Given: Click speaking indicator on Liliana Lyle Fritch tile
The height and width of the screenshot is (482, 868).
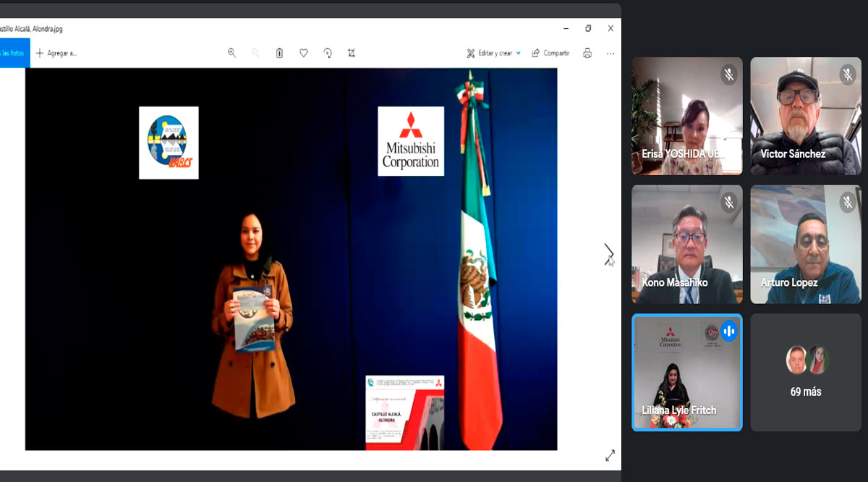Looking at the screenshot, I should click(x=728, y=331).
